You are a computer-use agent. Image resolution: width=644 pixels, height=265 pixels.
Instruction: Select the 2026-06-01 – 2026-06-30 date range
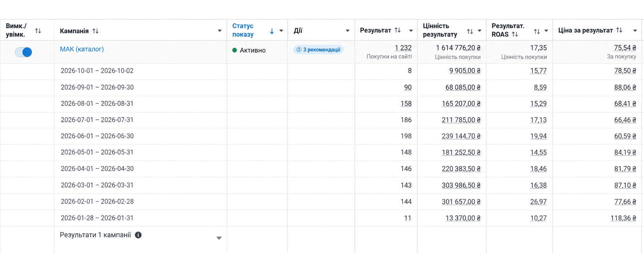[97, 136]
